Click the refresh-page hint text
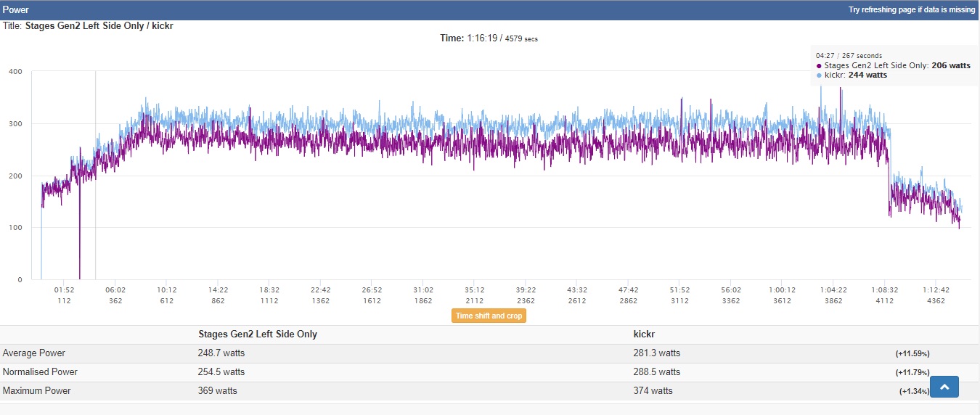The width and height of the screenshot is (980, 415). (x=912, y=10)
